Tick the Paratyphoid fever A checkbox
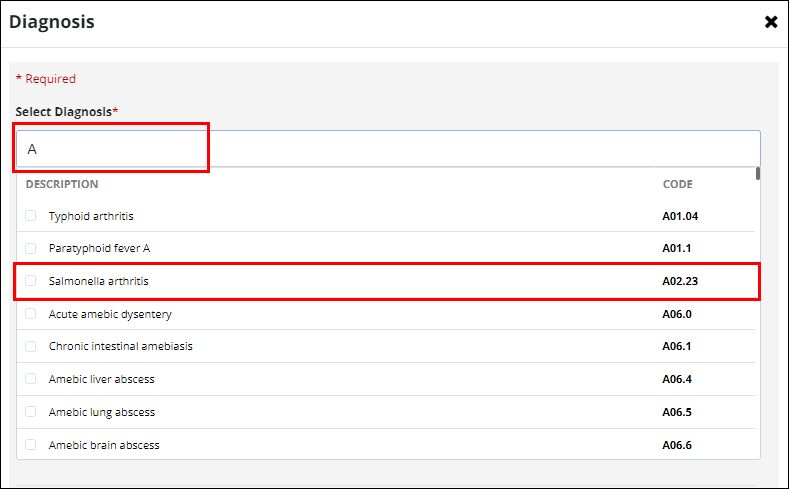The image size is (789, 489). (31, 248)
